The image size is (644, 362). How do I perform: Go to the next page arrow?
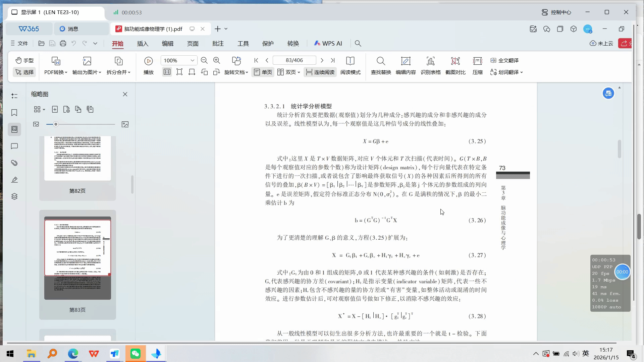(x=322, y=60)
